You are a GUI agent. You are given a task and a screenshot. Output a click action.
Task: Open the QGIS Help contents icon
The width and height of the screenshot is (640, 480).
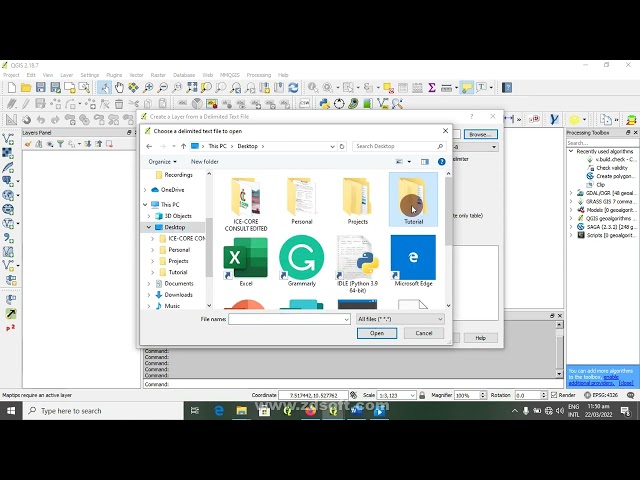coord(507,87)
